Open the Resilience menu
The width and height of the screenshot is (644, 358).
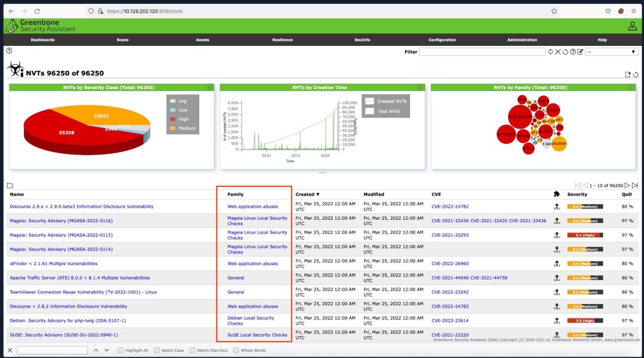282,40
